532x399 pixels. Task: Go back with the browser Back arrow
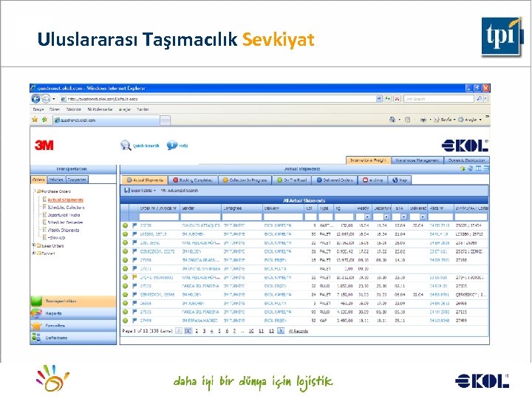point(35,99)
